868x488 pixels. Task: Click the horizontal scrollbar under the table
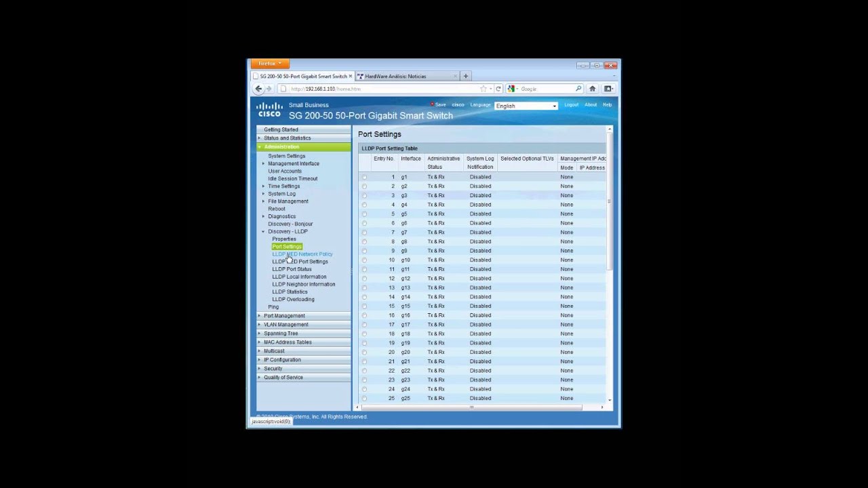pos(471,407)
